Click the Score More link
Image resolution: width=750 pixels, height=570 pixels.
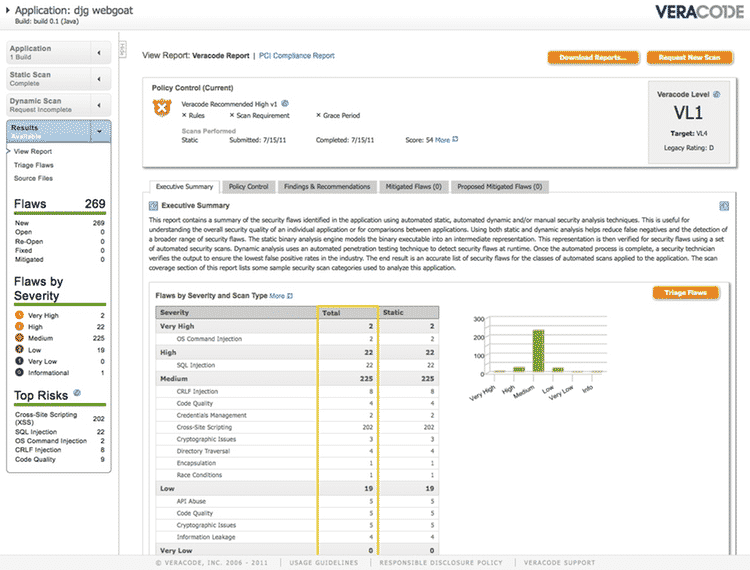pos(442,140)
